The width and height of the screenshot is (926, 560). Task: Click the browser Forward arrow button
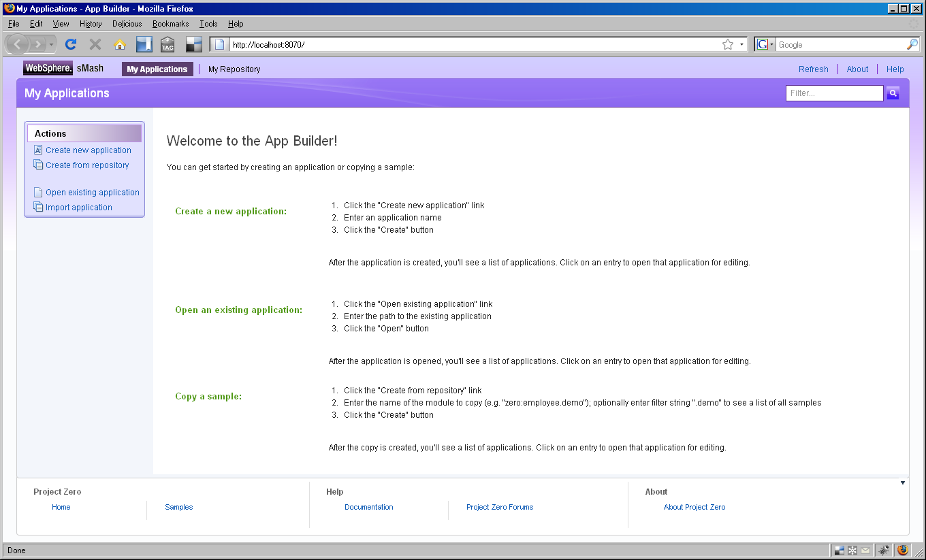pyautogui.click(x=37, y=44)
